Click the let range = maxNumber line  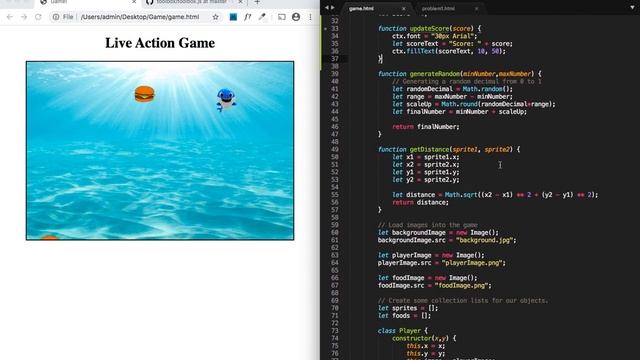[452, 97]
